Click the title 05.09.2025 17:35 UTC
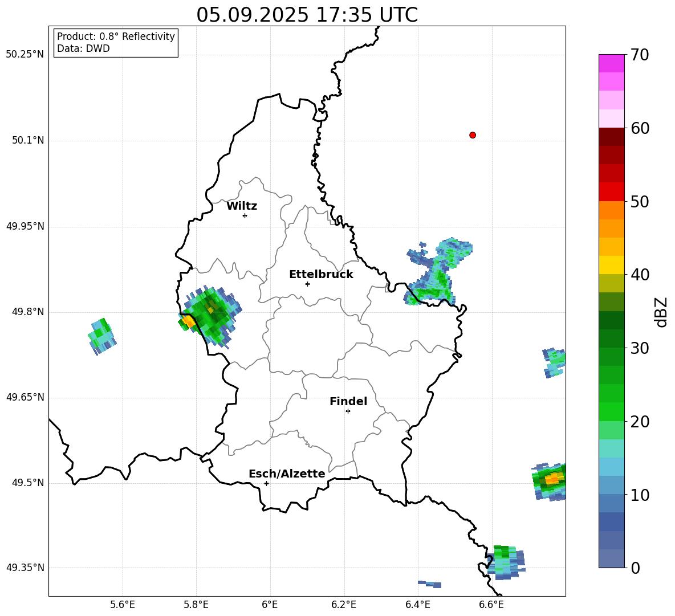Image resolution: width=675 pixels, height=616 pixels. tap(307, 15)
